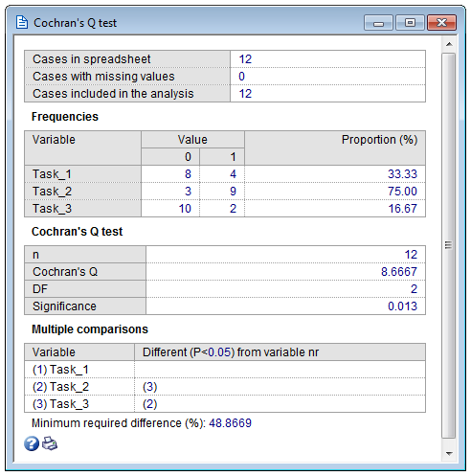Select proportion value 75.00
Screen dimensions: 471x476
click(402, 192)
